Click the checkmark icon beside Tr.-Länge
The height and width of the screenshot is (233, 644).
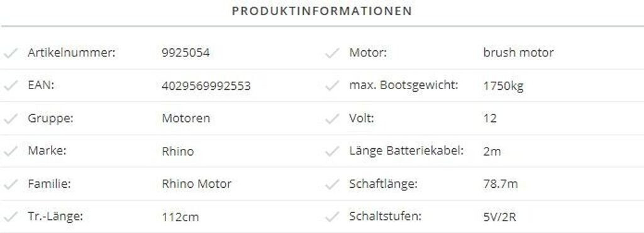pos(11,217)
